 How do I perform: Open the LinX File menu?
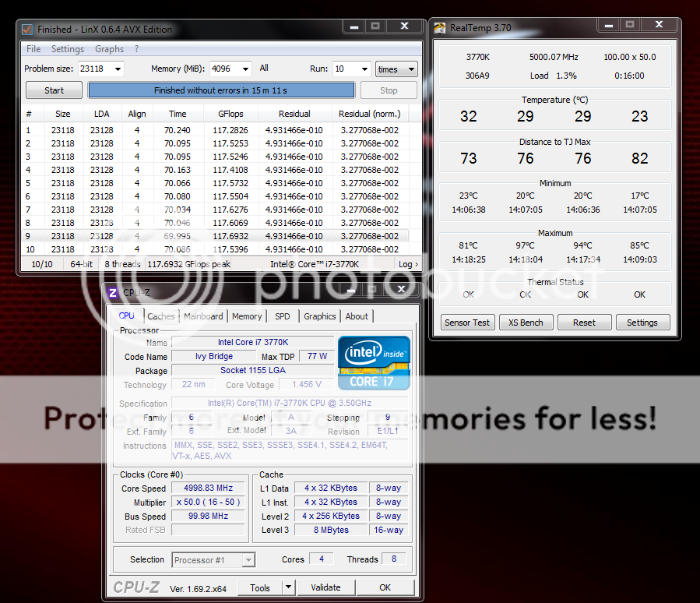tap(33, 49)
